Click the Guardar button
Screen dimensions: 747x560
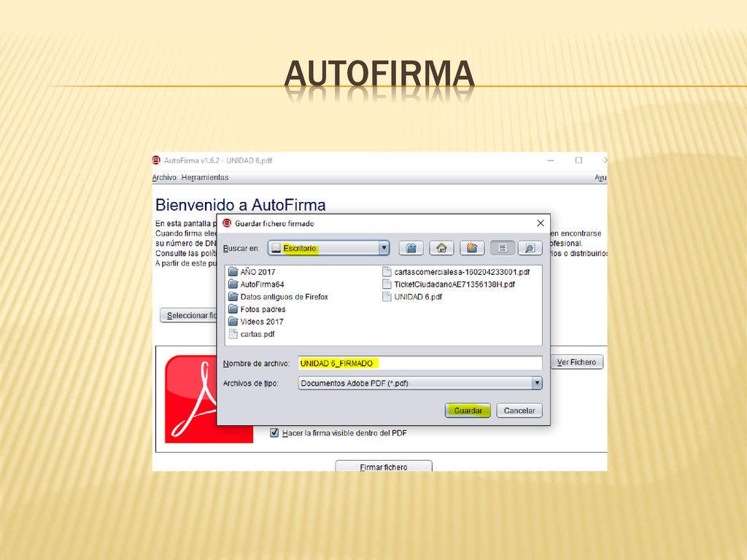pos(468,410)
